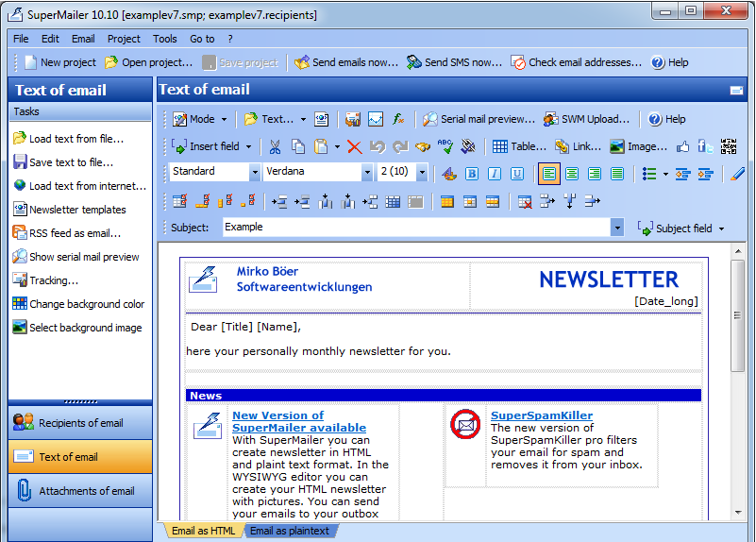Switch to Email as plaintext tab
The width and height of the screenshot is (756, 542).
click(290, 531)
